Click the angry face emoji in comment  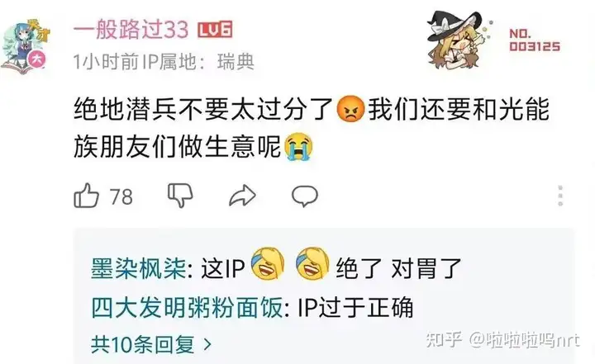[x=350, y=109]
